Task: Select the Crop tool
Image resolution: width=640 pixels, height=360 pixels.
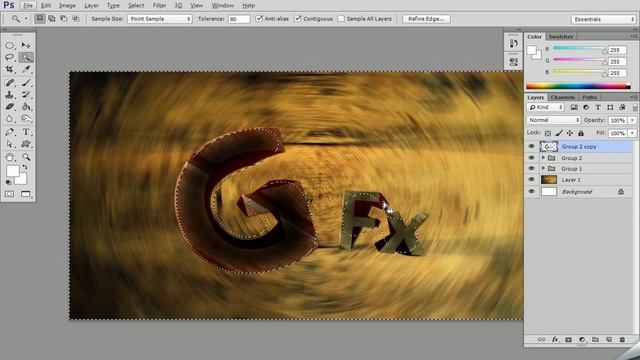Action: 9,69
